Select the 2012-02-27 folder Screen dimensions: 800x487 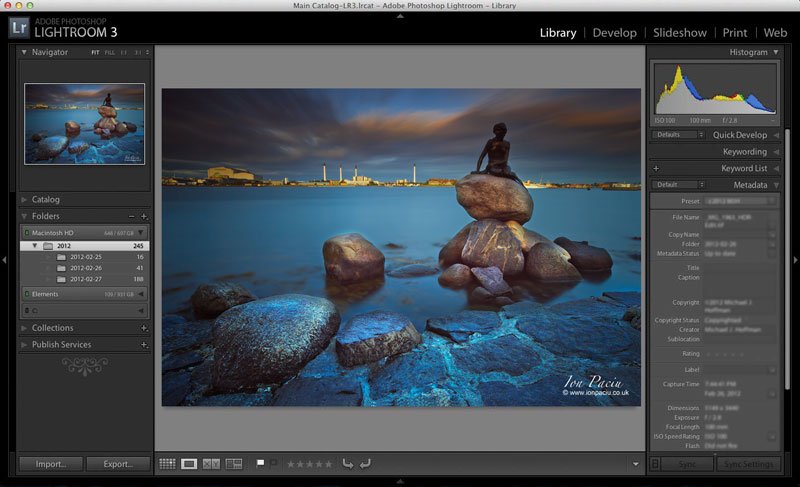click(x=85, y=279)
